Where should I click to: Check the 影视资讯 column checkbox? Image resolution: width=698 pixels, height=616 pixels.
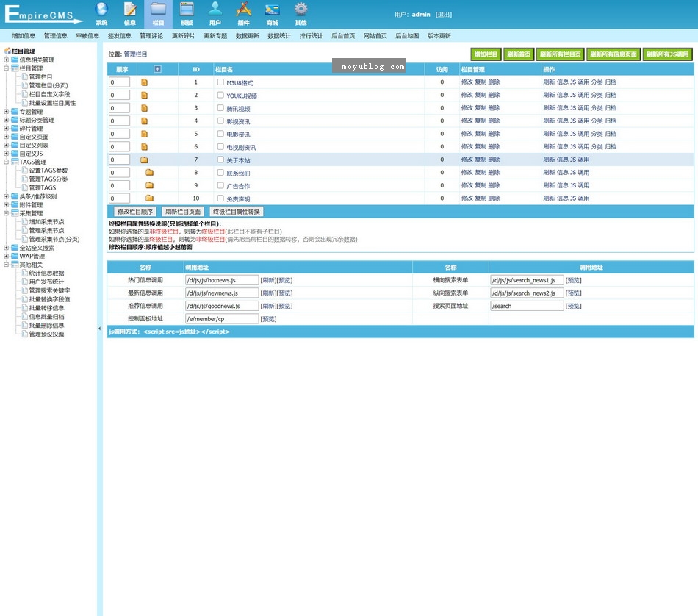point(220,121)
